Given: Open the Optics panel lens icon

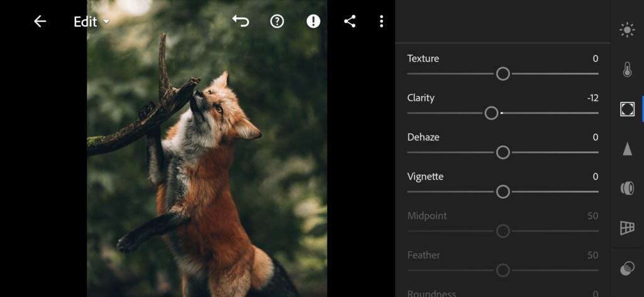Looking at the screenshot, I should [627, 188].
